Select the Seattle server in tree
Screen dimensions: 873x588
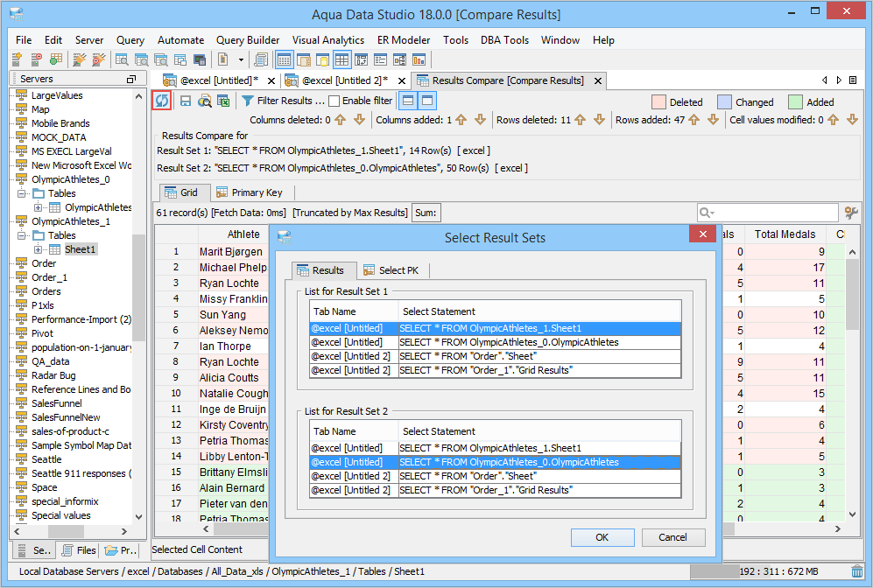click(46, 459)
